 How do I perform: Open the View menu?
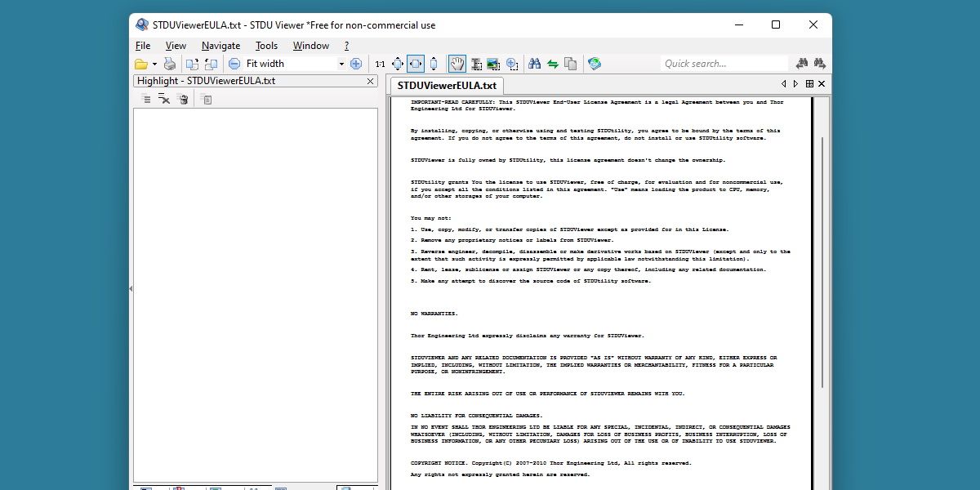[176, 46]
